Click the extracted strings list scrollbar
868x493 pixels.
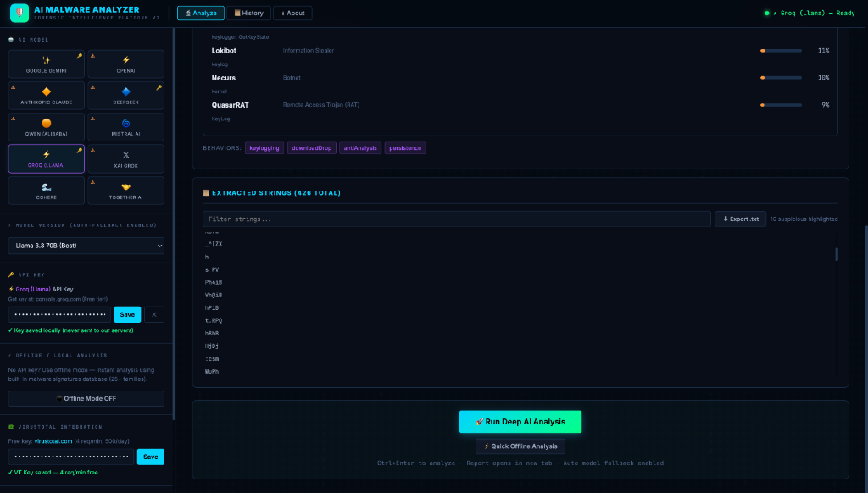(837, 254)
